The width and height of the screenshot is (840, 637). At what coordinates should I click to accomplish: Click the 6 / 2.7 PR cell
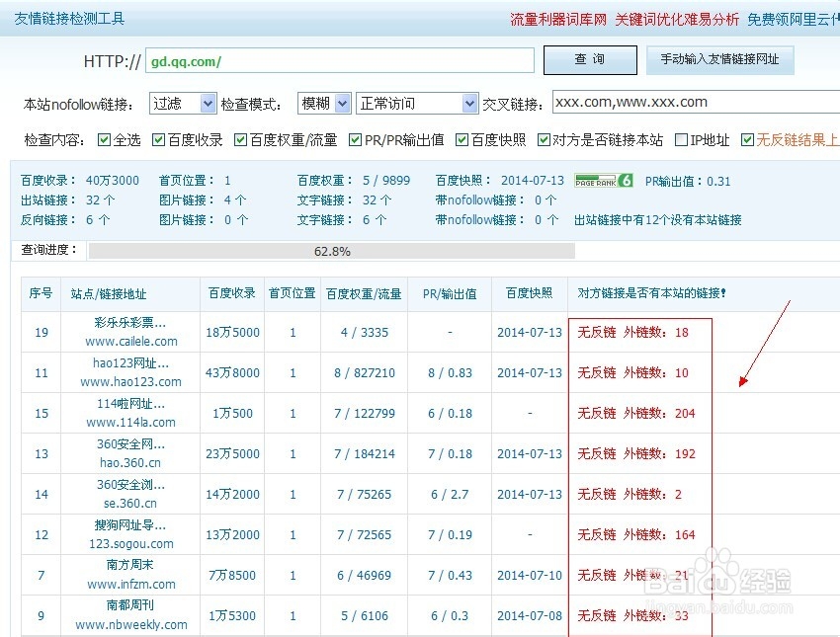tap(450, 494)
